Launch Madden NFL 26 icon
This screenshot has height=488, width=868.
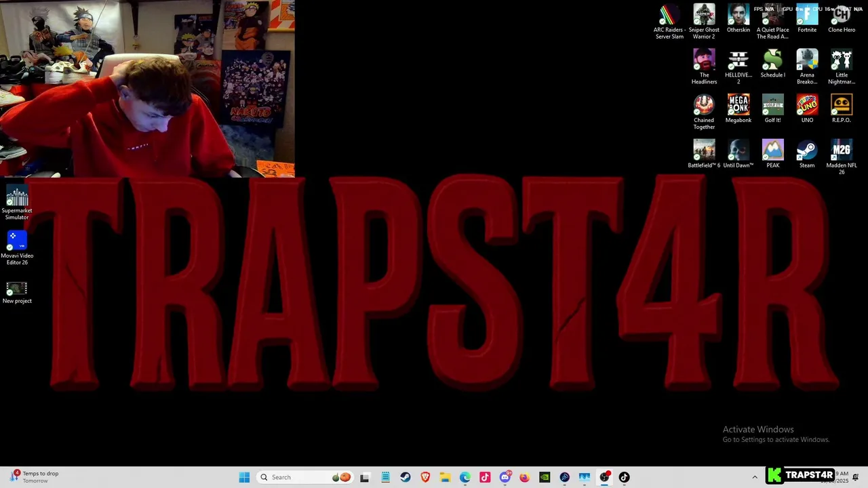(x=842, y=157)
